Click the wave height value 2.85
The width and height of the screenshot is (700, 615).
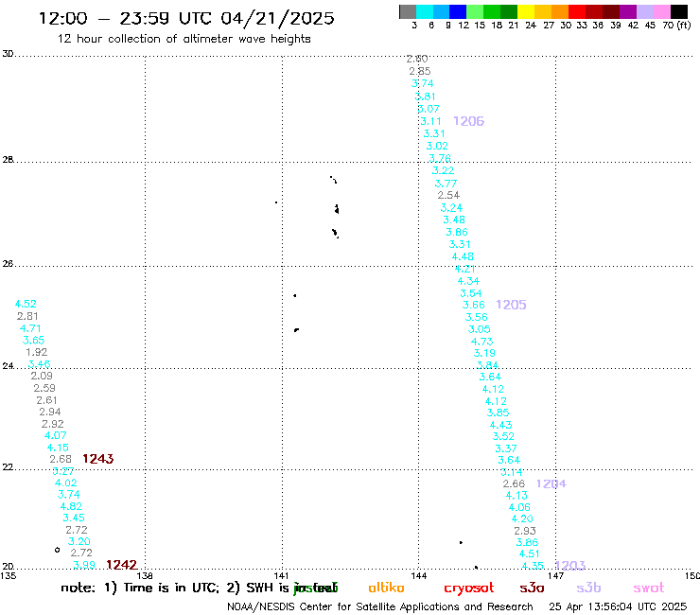pyautogui.click(x=420, y=71)
